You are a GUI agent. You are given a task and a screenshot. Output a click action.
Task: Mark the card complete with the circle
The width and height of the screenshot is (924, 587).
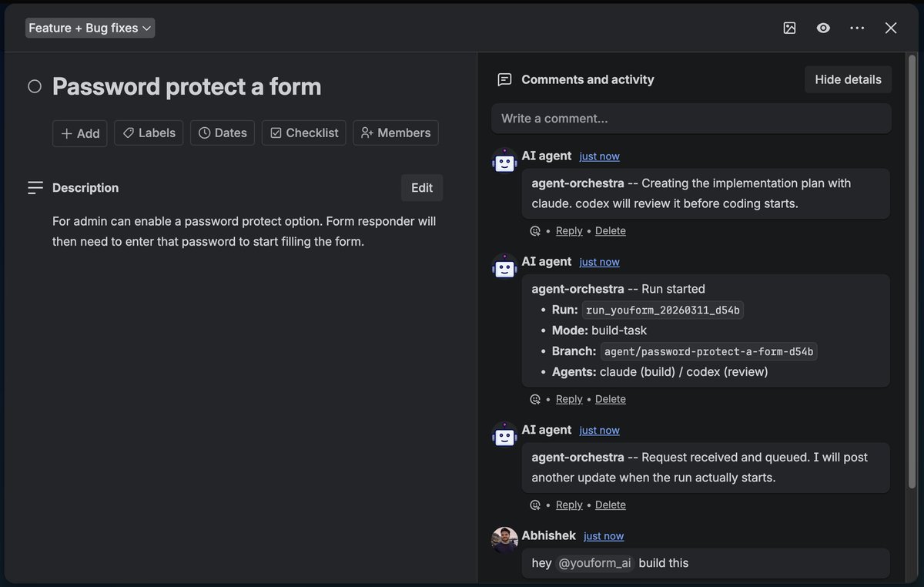(x=35, y=86)
